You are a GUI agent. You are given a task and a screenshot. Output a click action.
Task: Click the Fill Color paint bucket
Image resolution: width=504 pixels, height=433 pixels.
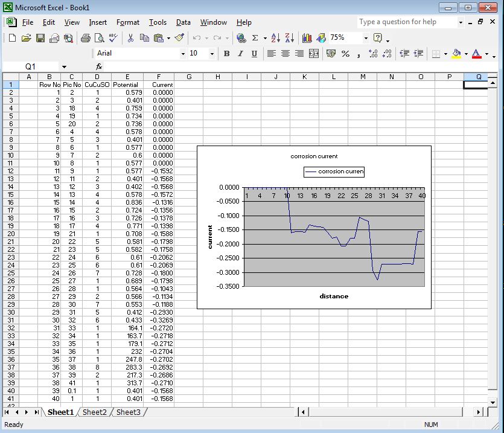(456, 53)
